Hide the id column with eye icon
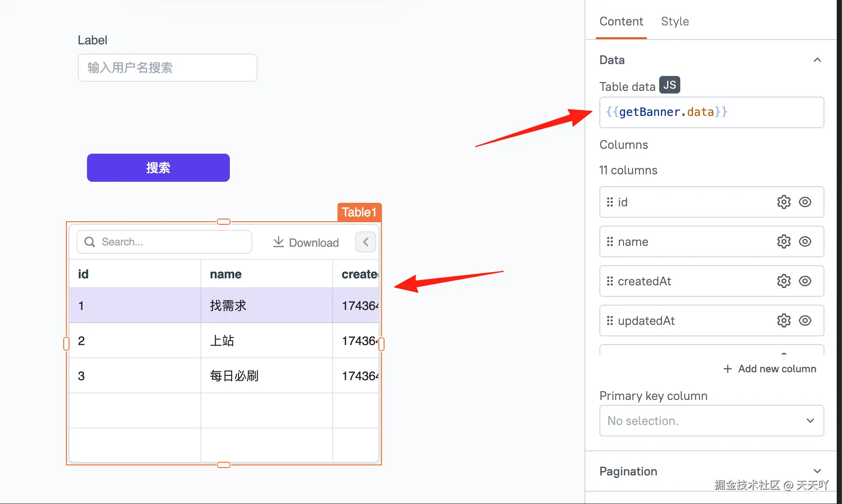 (805, 202)
